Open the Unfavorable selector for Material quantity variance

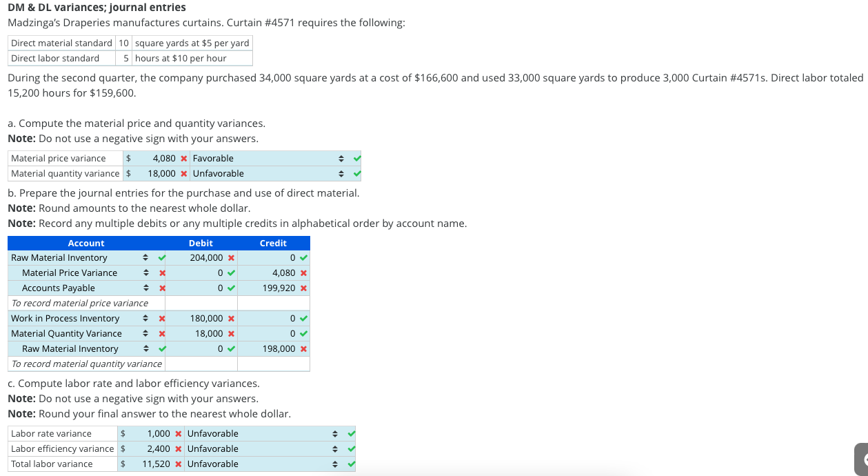coord(341,173)
